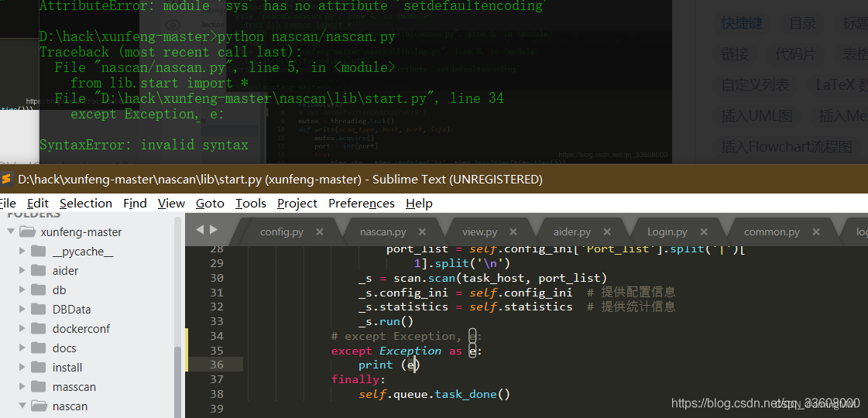Open the Help menu
Viewport: 868px width, 418px height.
click(419, 203)
